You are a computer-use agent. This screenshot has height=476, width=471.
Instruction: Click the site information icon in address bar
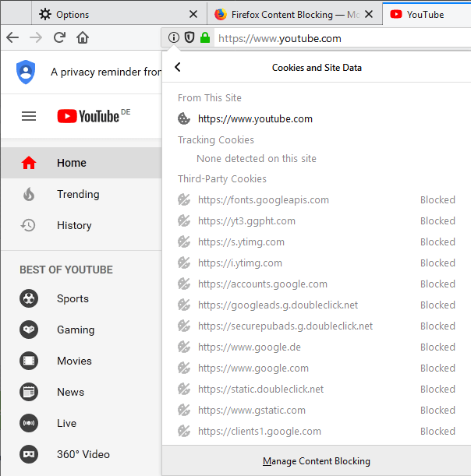(x=174, y=37)
